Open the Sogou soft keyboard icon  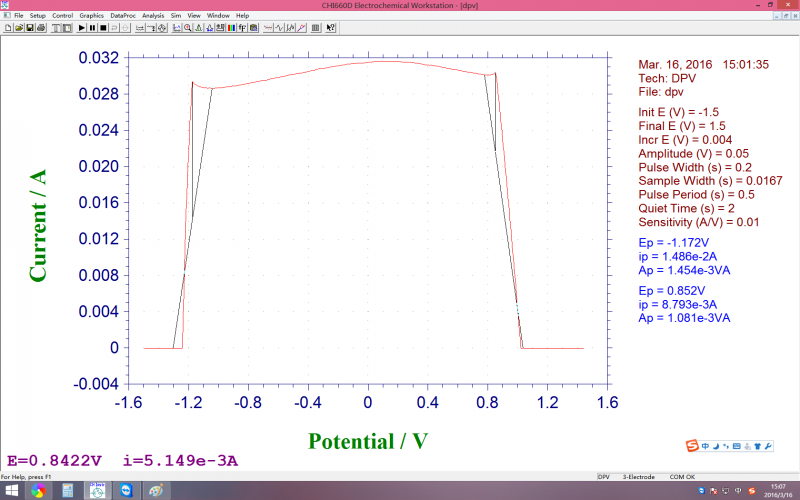point(736,446)
